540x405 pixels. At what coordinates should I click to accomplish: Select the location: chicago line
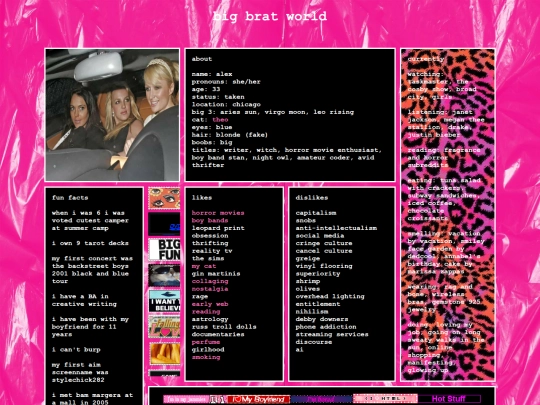coord(226,104)
